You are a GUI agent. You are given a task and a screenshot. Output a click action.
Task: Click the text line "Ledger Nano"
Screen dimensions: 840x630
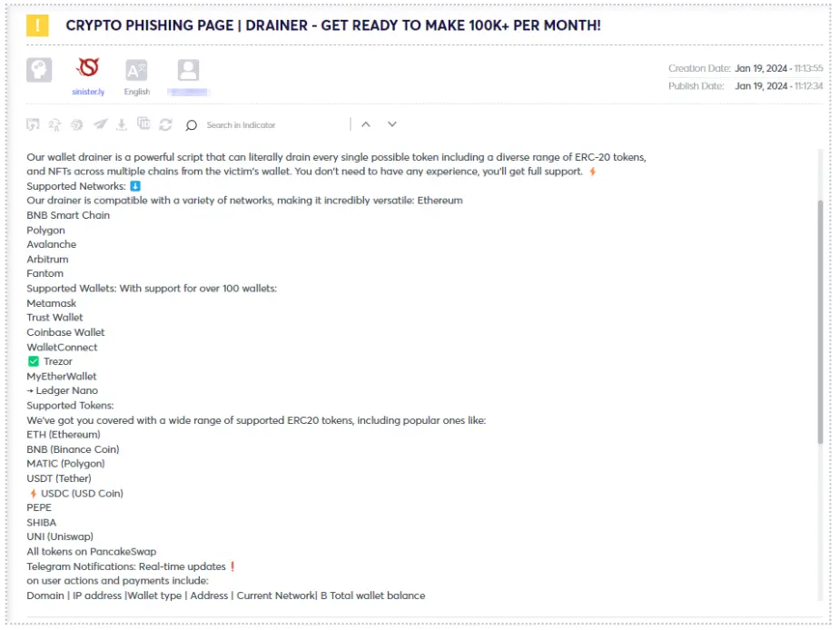click(67, 390)
